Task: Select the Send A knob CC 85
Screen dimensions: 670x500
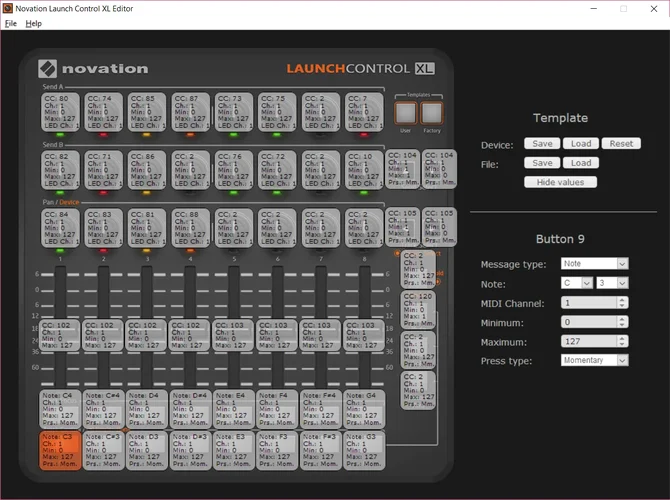Action: 147,112
